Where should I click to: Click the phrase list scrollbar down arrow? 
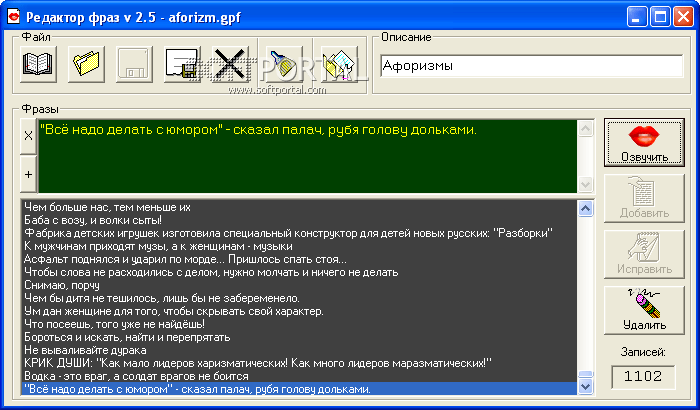pyautogui.click(x=586, y=386)
